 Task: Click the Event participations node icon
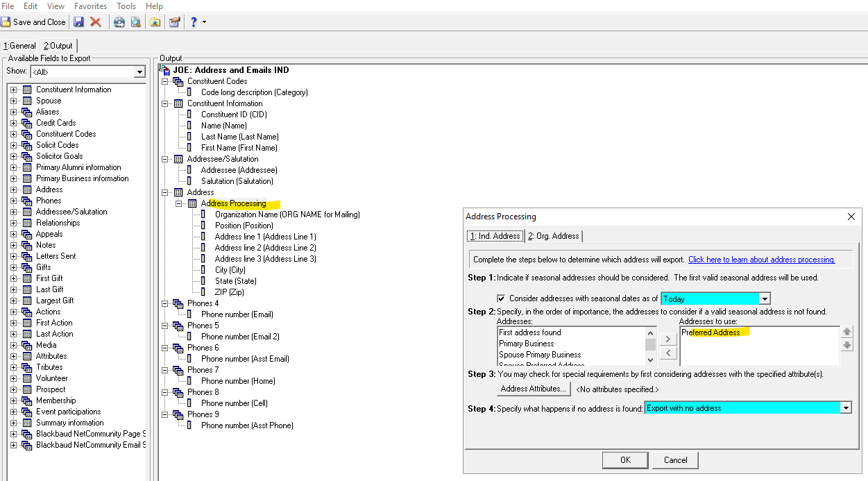tap(27, 412)
